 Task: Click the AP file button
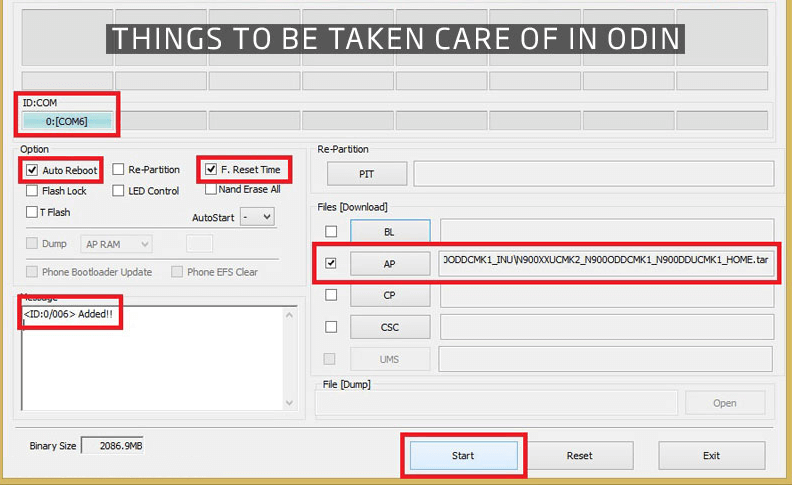click(390, 264)
